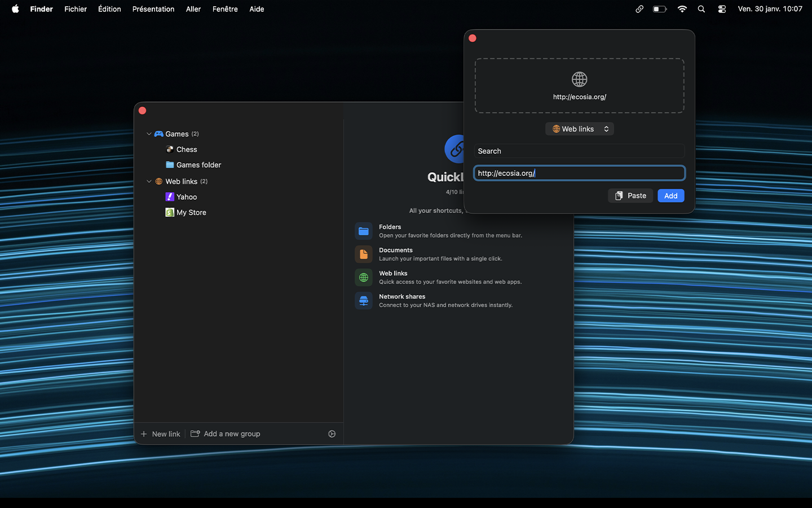This screenshot has height=508, width=812.
Task: Open the Aide menu
Action: (x=257, y=9)
